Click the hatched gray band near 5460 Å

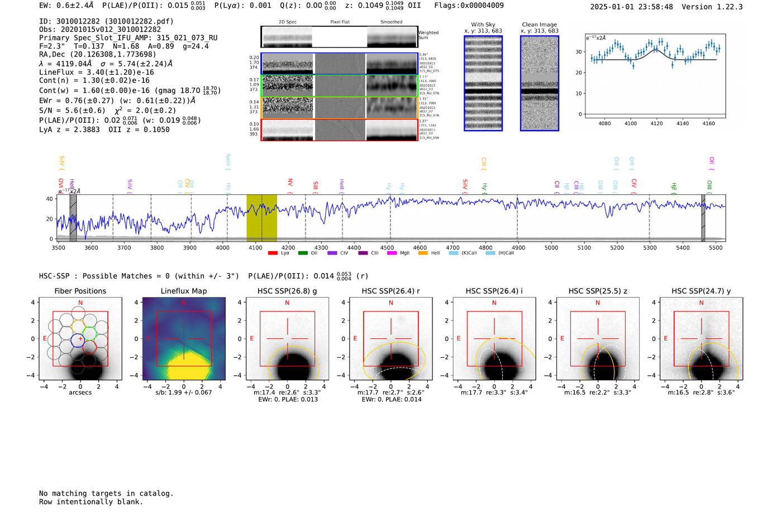(x=703, y=218)
